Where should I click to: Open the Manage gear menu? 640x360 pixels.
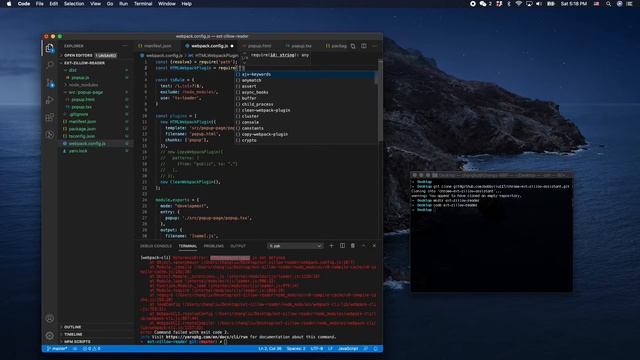50,336
